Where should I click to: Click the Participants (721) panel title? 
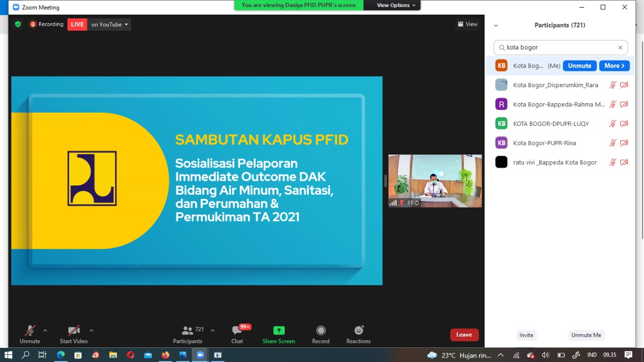tap(559, 25)
